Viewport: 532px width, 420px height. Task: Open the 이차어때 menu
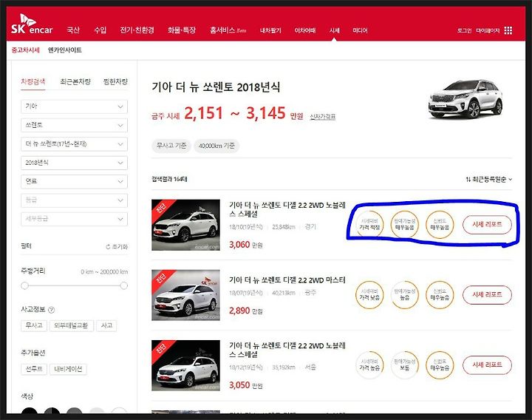pyautogui.click(x=305, y=30)
